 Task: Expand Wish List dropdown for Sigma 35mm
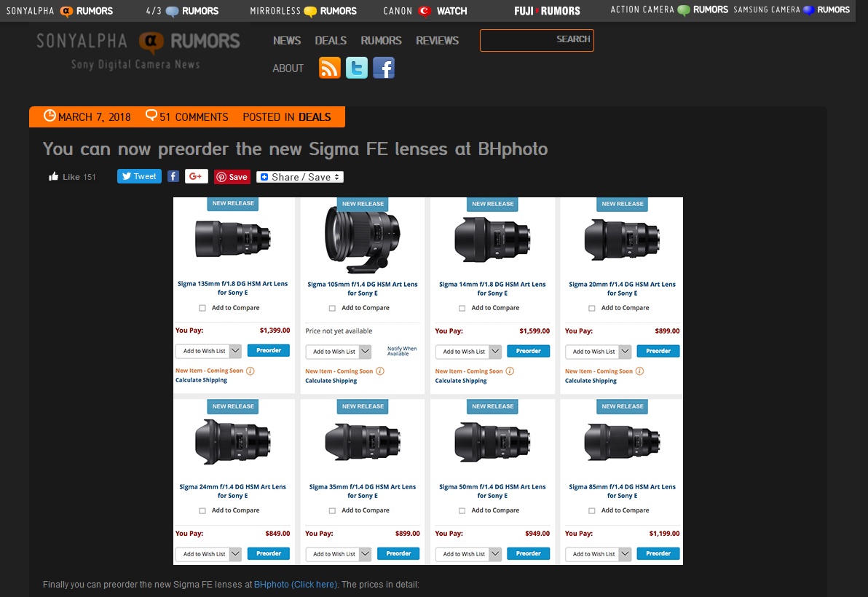pos(366,554)
